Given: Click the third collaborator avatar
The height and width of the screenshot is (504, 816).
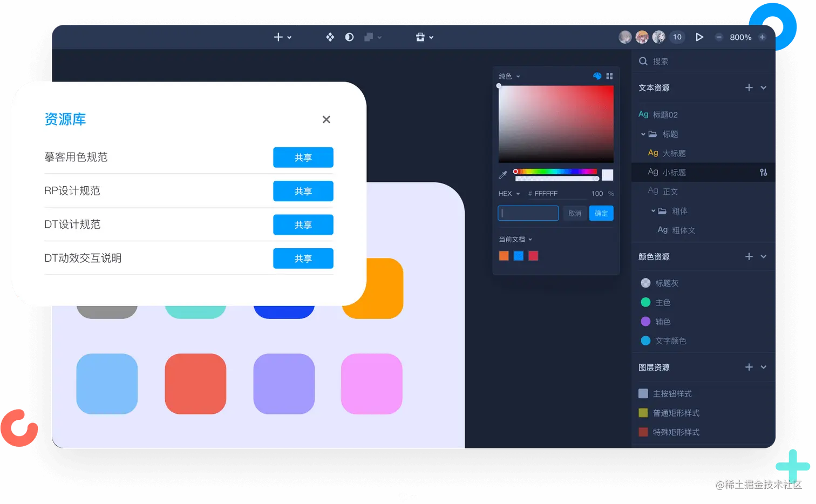Looking at the screenshot, I should click(658, 37).
